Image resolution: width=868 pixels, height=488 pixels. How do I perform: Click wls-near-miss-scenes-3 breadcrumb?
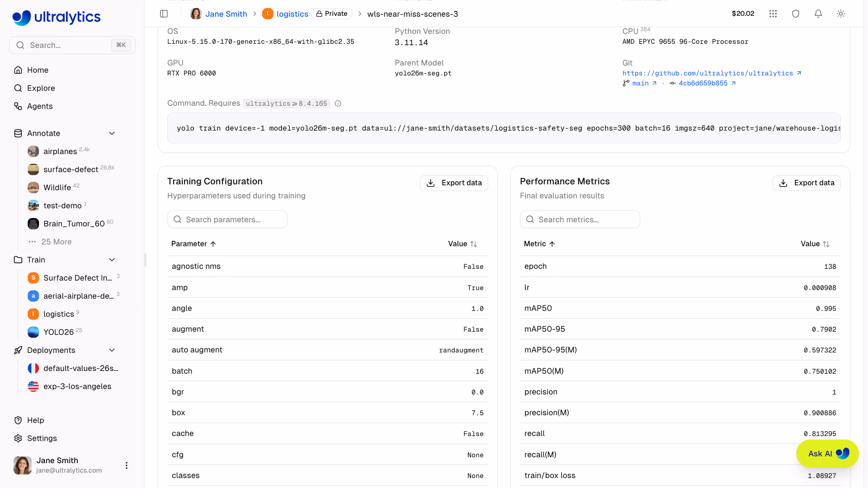pos(413,14)
